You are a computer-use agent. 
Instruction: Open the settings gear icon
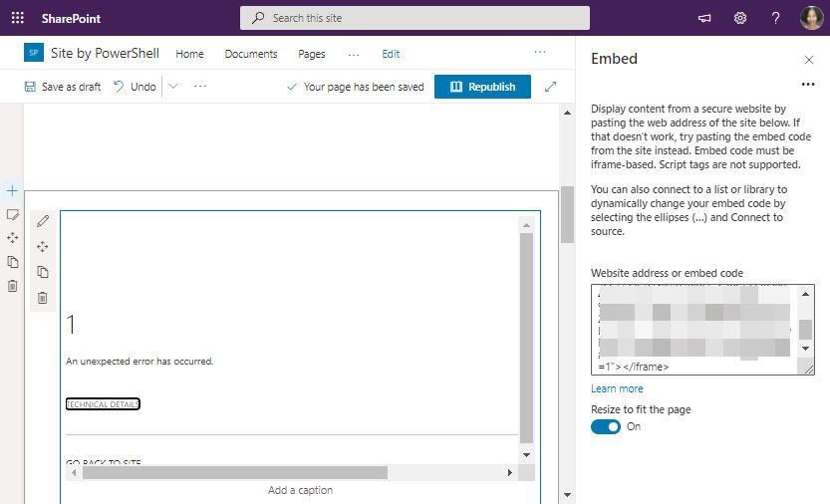[740, 18]
